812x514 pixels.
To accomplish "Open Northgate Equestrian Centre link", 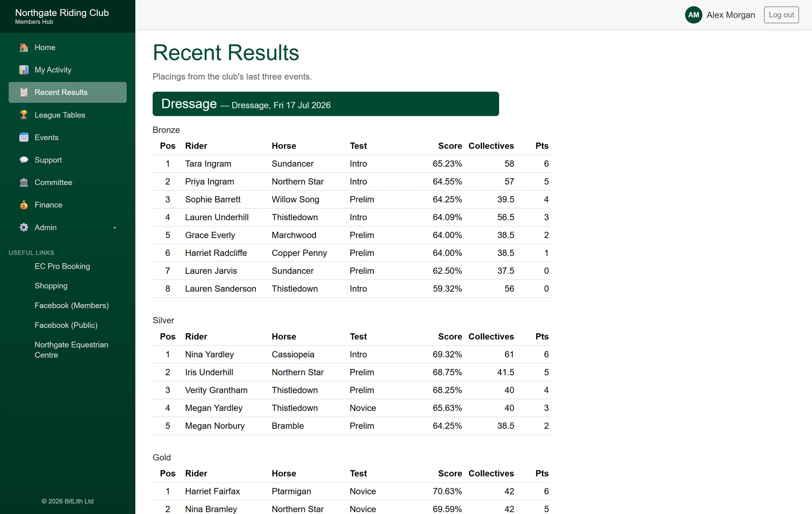I will 71,350.
